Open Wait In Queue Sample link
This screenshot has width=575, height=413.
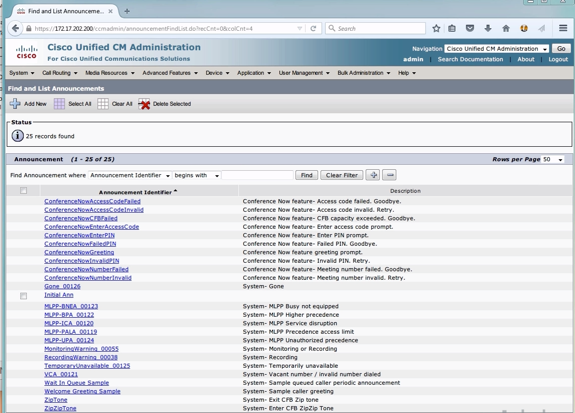(x=77, y=383)
